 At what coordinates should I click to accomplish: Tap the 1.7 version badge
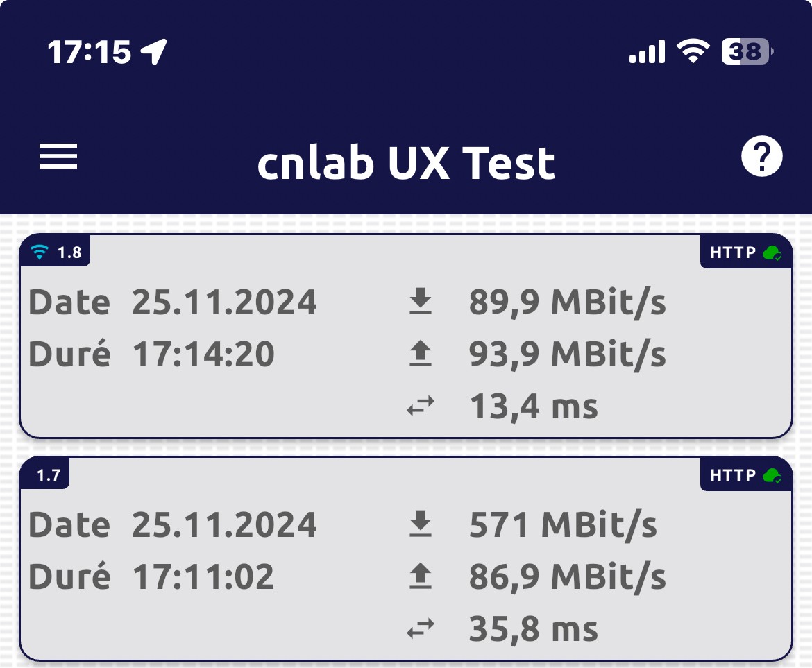pos(47,475)
